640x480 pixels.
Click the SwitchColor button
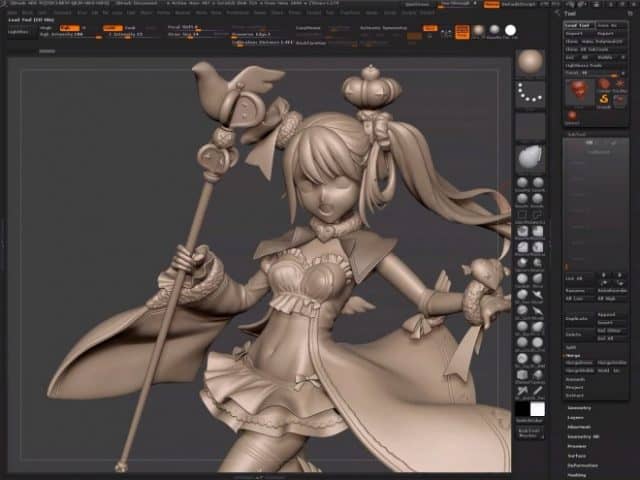coord(529,420)
